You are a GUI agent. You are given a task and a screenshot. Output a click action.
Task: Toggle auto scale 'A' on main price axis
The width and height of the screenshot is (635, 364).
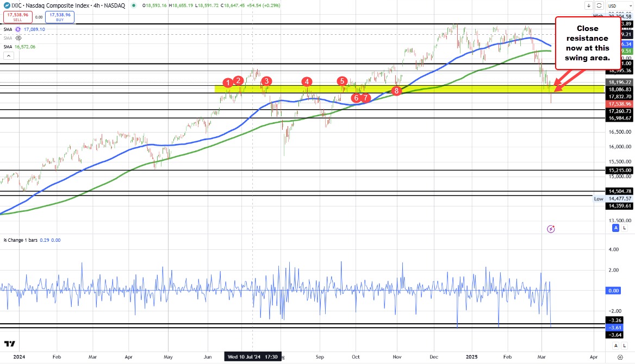pyautogui.click(x=616, y=229)
